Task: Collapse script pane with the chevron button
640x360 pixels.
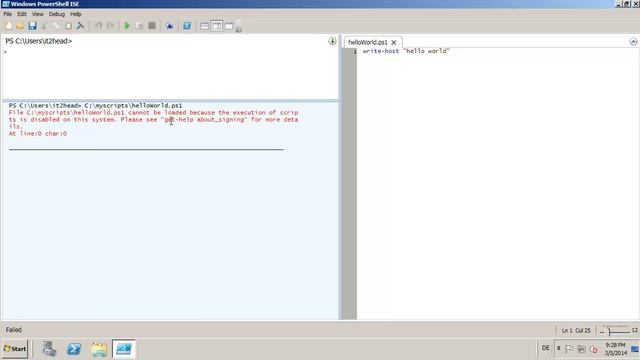Action: pyautogui.click(x=633, y=42)
